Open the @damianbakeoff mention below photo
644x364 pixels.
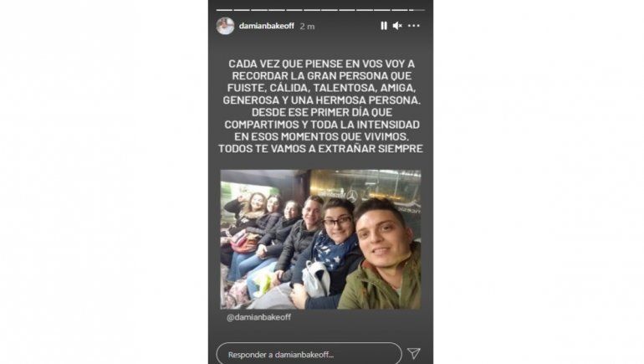pos(258,317)
